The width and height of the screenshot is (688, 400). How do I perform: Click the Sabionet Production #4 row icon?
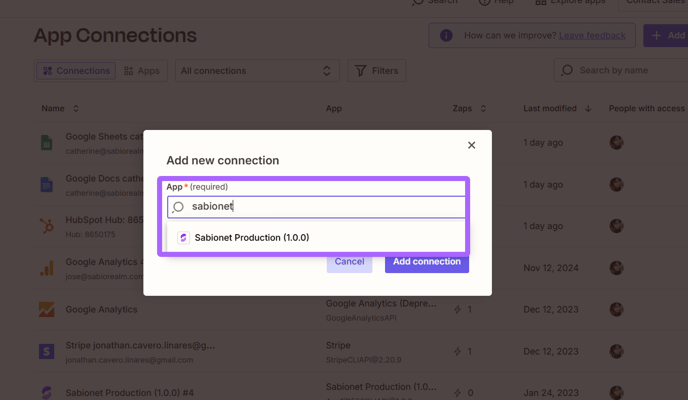coord(47,393)
